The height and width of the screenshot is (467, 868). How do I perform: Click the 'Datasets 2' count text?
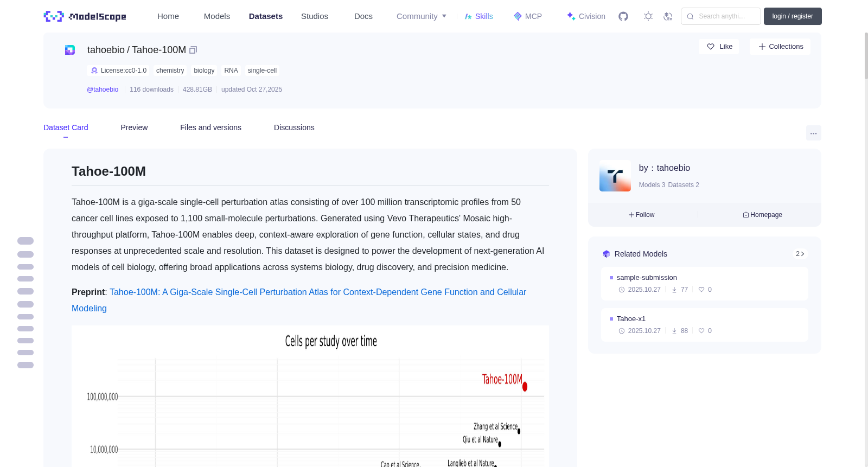pos(684,185)
